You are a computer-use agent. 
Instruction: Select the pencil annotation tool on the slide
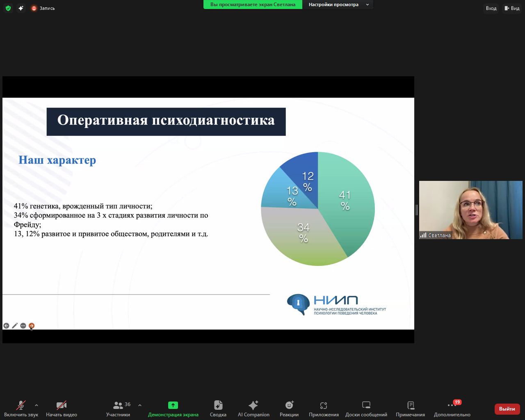click(x=15, y=325)
